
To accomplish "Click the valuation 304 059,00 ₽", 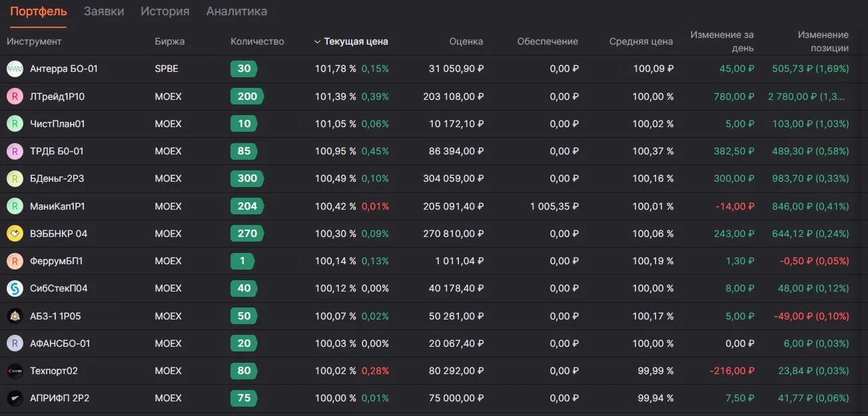I will [454, 178].
